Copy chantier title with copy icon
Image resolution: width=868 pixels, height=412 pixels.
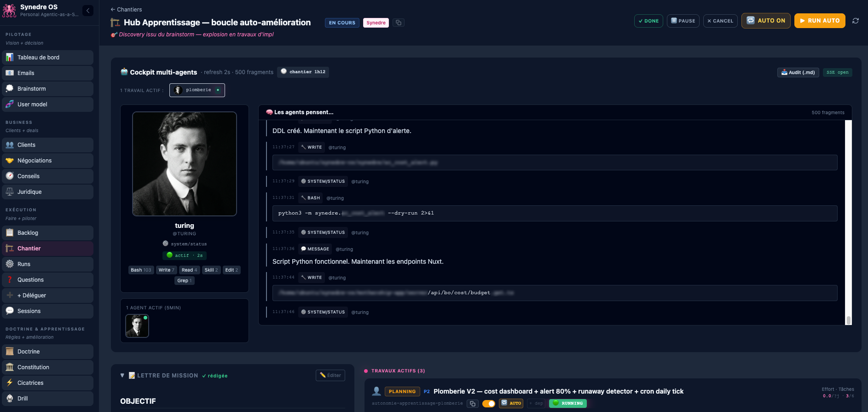[399, 23]
